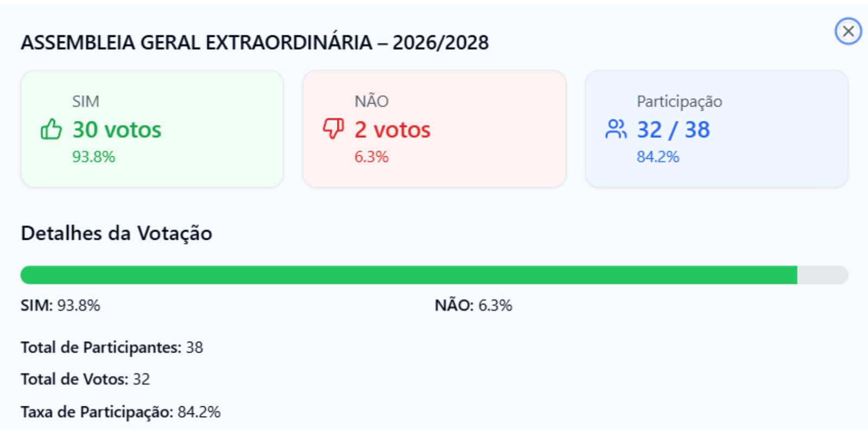Click the blue participants people icon
The height and width of the screenshot is (434, 868).
pyautogui.click(x=616, y=129)
